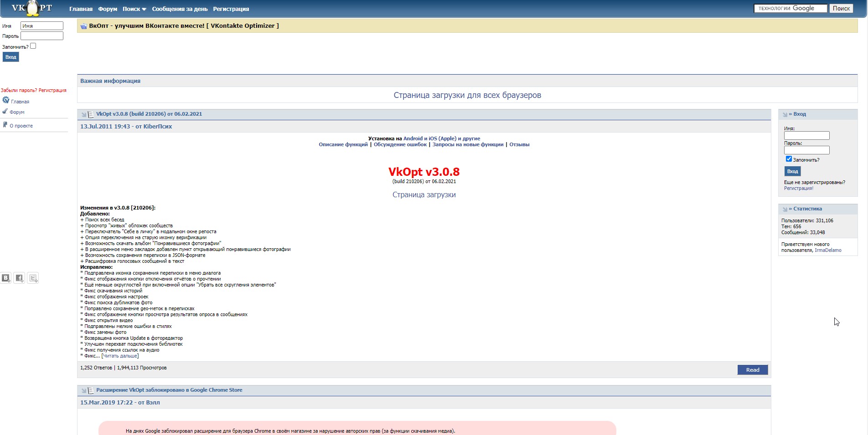This screenshot has height=435, width=868.
Task: Uncheck Запомнить? in the right Вход panel
Action: (789, 159)
